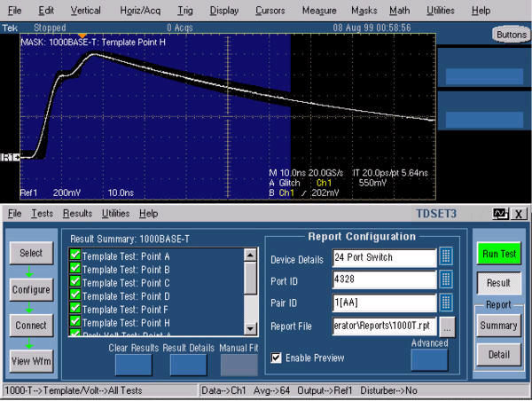Click the Pair ID input field
This screenshot has width=532, height=401.
pos(385,303)
